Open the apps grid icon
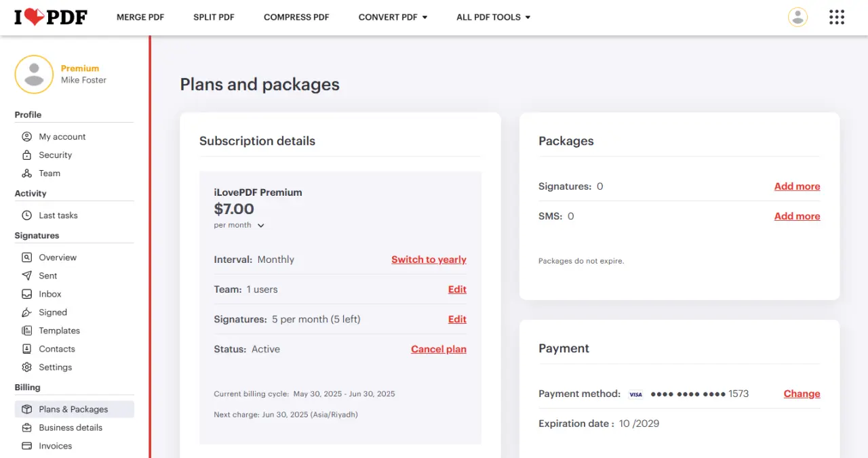The height and width of the screenshot is (458, 868). (837, 17)
